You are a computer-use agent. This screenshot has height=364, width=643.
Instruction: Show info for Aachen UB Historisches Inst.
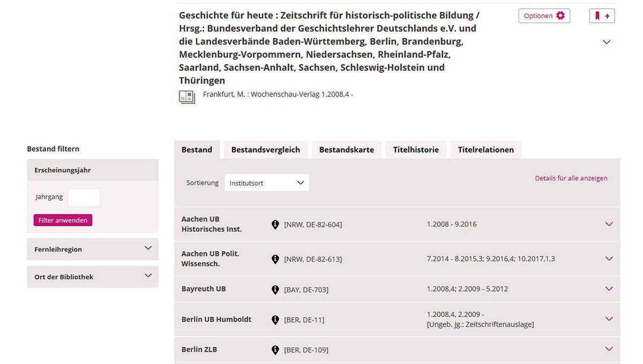[x=275, y=224]
